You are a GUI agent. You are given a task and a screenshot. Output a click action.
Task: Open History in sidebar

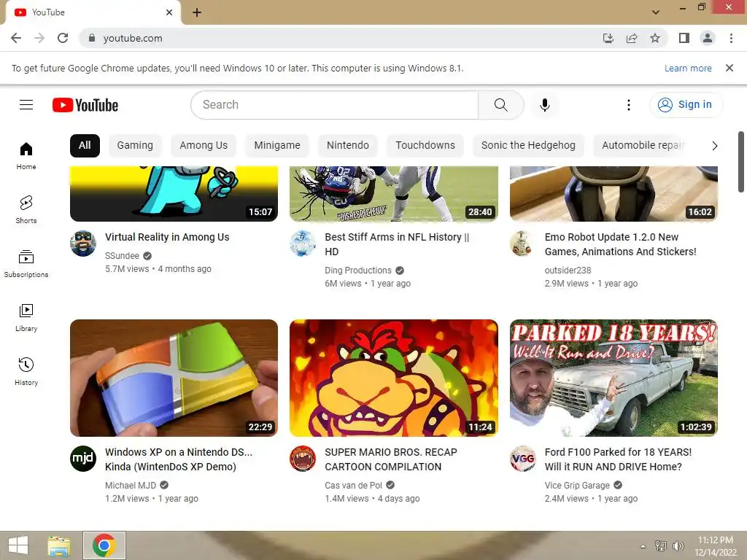(x=26, y=371)
